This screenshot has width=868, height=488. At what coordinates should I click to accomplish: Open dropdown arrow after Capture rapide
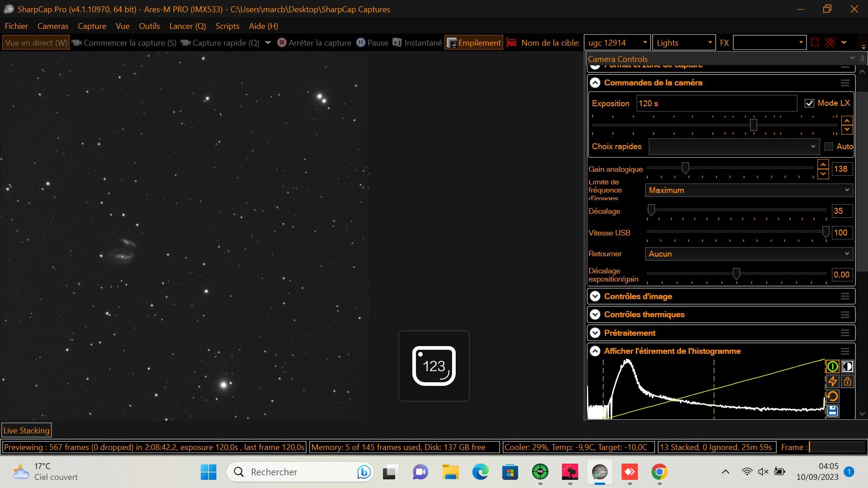[x=268, y=43]
